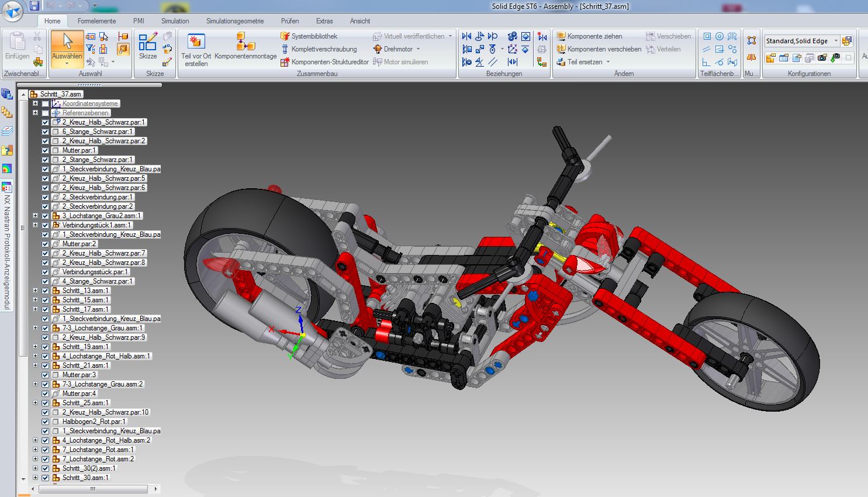Image resolution: width=868 pixels, height=497 pixels.
Task: Enable the Koordinatensysteme checkbox
Action: pos(46,103)
